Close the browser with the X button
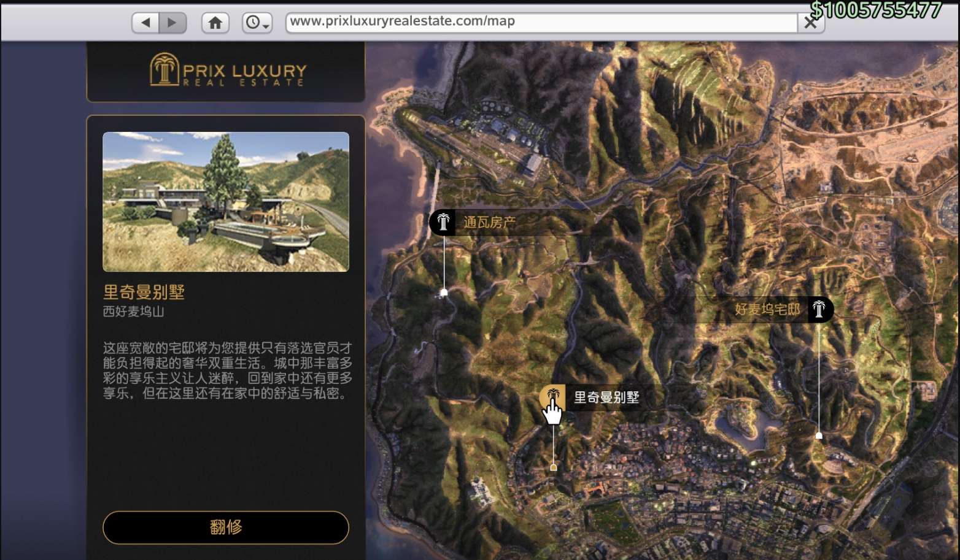Viewport: 960px width, 560px height. coord(810,23)
